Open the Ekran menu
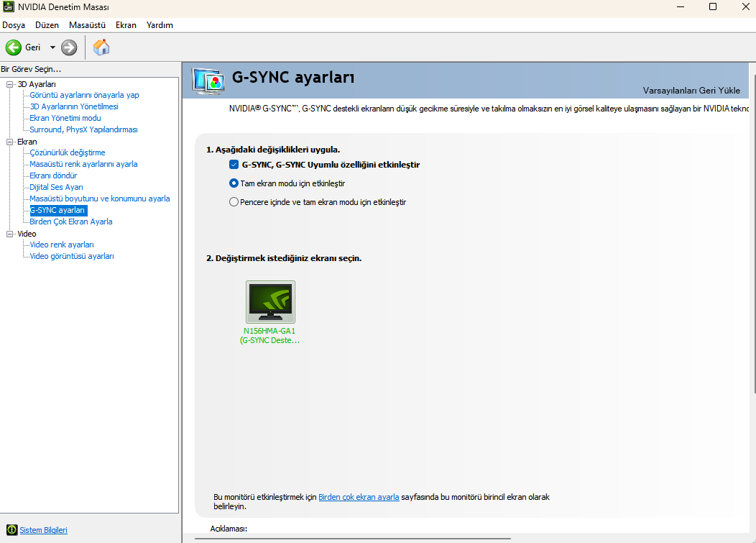 126,25
